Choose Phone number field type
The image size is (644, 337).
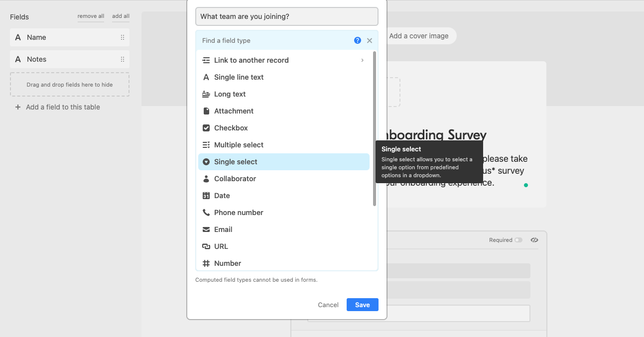(x=284, y=213)
